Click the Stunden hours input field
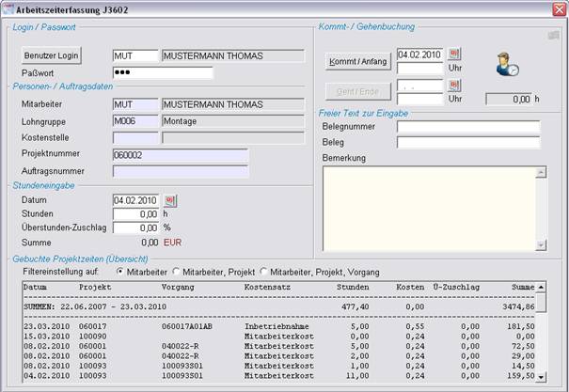 point(135,213)
